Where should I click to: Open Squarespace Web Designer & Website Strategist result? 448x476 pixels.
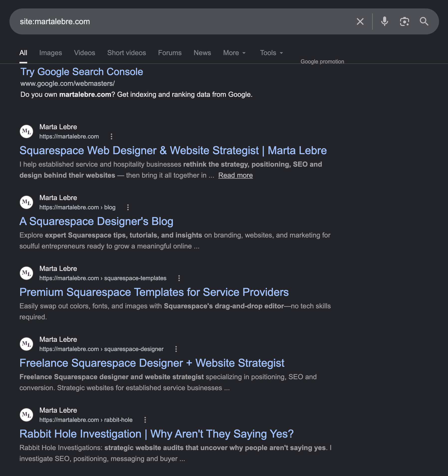173,151
